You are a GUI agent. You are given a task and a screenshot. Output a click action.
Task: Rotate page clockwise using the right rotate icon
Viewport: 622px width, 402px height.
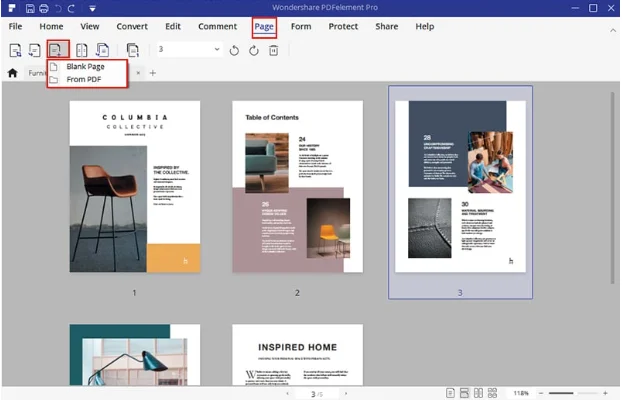[254, 49]
